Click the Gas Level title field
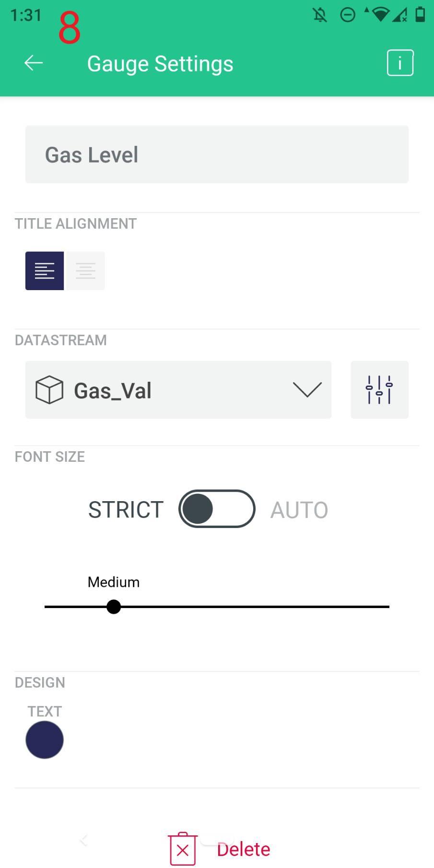The width and height of the screenshot is (434, 868). pyautogui.click(x=217, y=154)
